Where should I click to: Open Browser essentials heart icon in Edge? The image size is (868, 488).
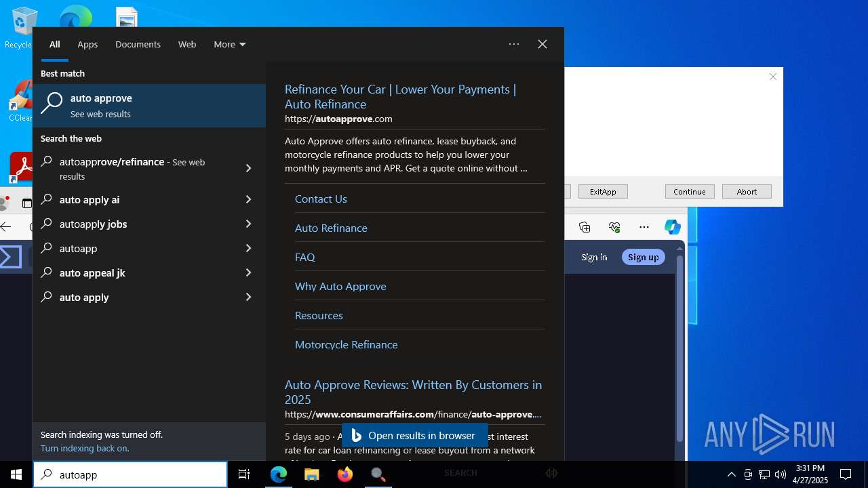click(x=614, y=227)
